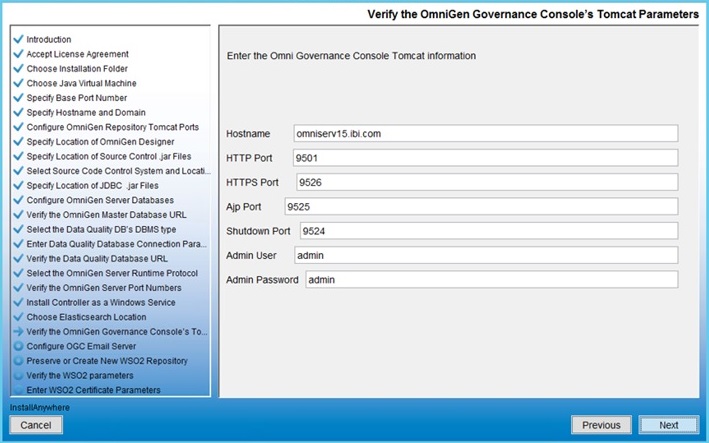Select 'Choose Installation Folder' step text
Viewport: 709px width, 443px height.
[x=77, y=69]
